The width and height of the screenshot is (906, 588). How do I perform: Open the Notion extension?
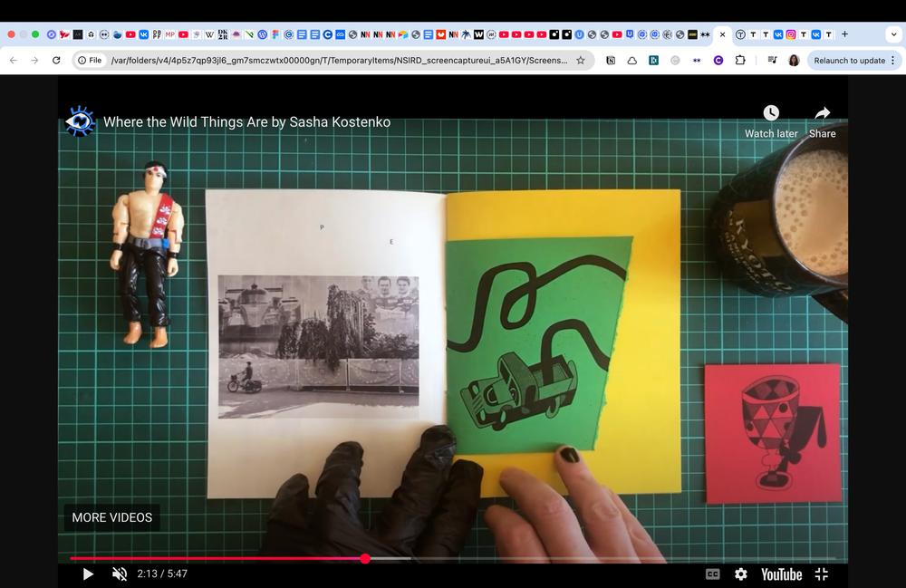[611, 60]
